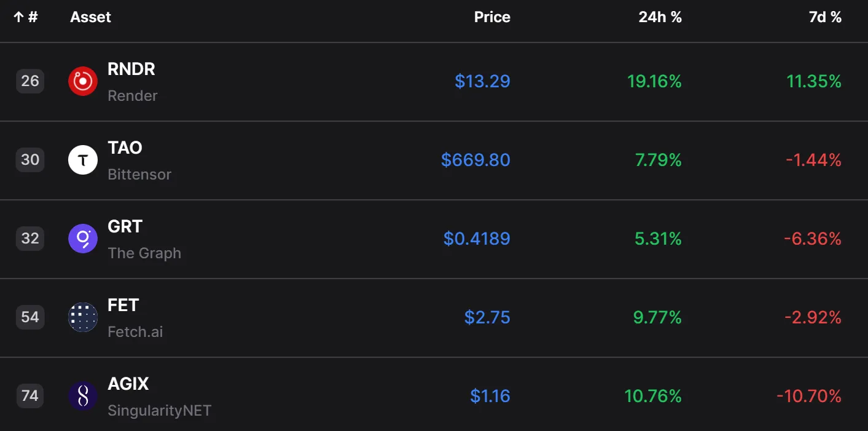
Task: Sort by rank using # column header
Action: click(26, 17)
